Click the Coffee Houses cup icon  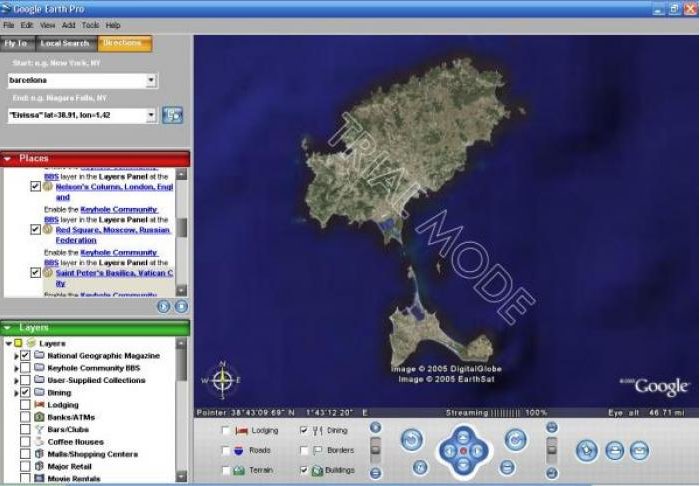(x=39, y=441)
